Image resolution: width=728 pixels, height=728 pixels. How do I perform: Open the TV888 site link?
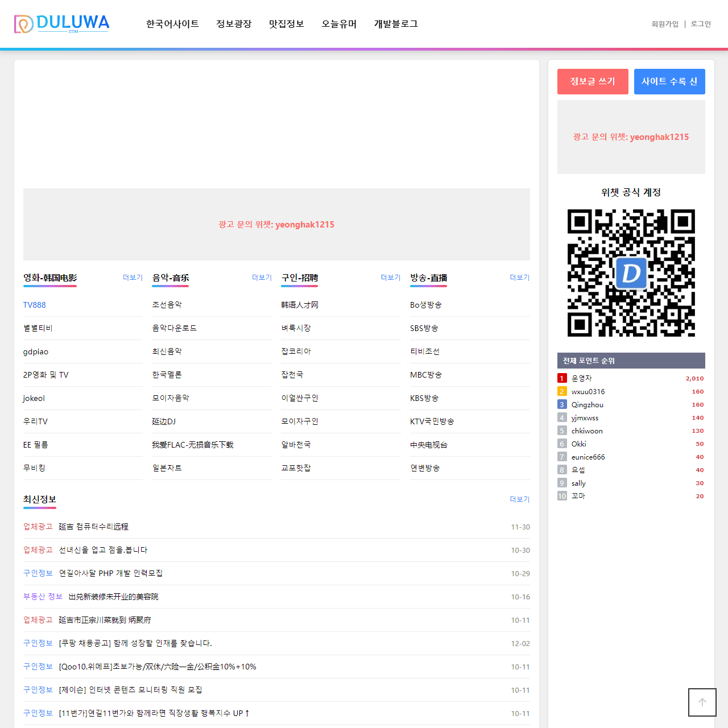[35, 305]
